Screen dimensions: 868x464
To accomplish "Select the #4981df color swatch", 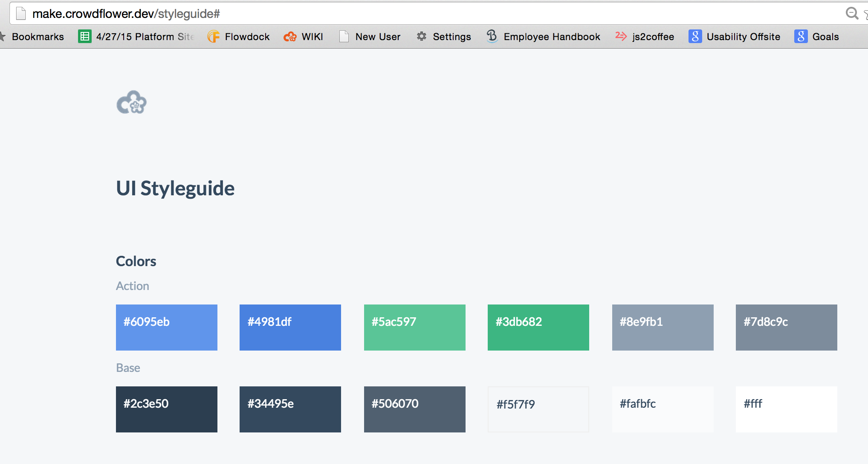I will click(290, 328).
